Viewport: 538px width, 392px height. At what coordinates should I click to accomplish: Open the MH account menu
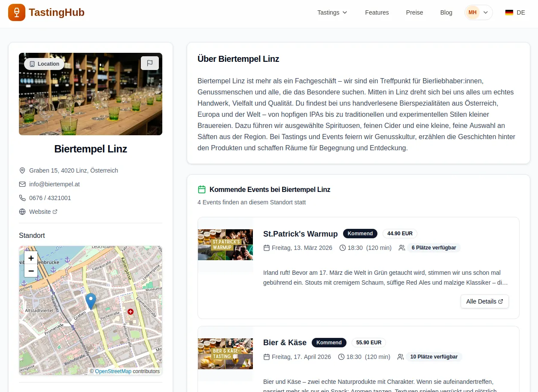[478, 12]
